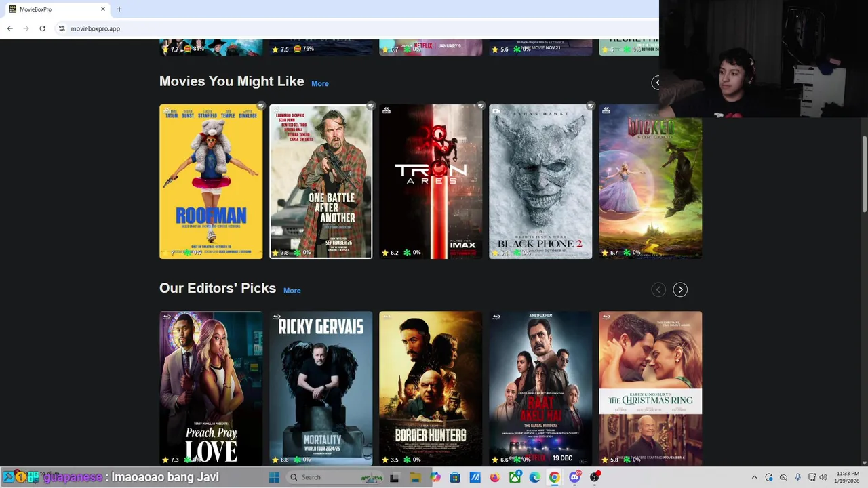Image resolution: width=868 pixels, height=488 pixels.
Task: Click previous arrow in Our Editors' Picks
Action: (658, 289)
